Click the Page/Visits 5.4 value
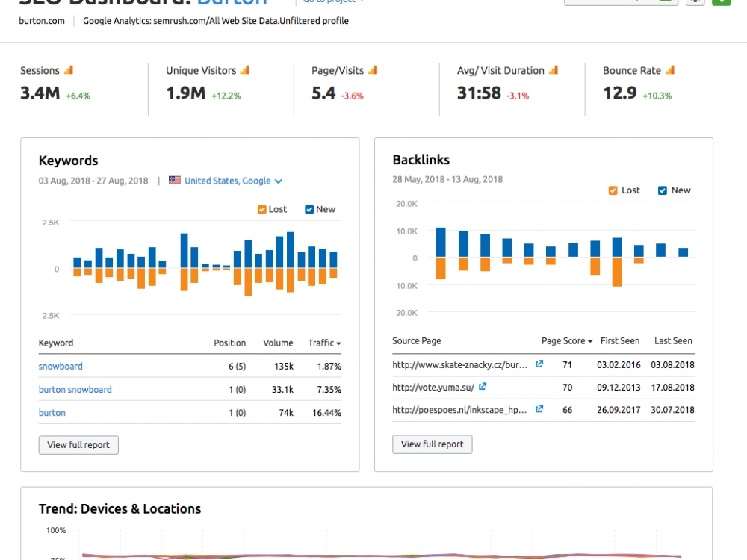Screen dimensions: 747x560 point(323,93)
